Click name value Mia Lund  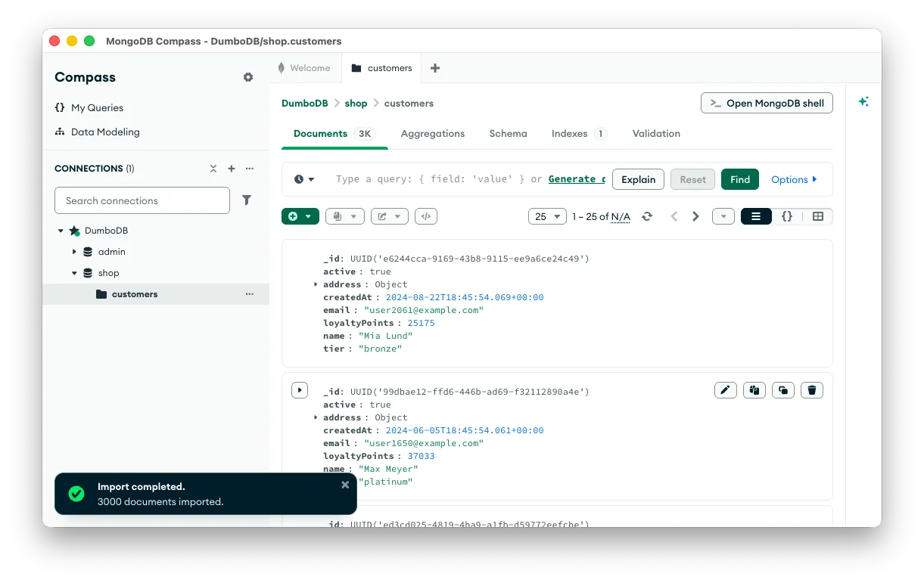pyautogui.click(x=385, y=336)
